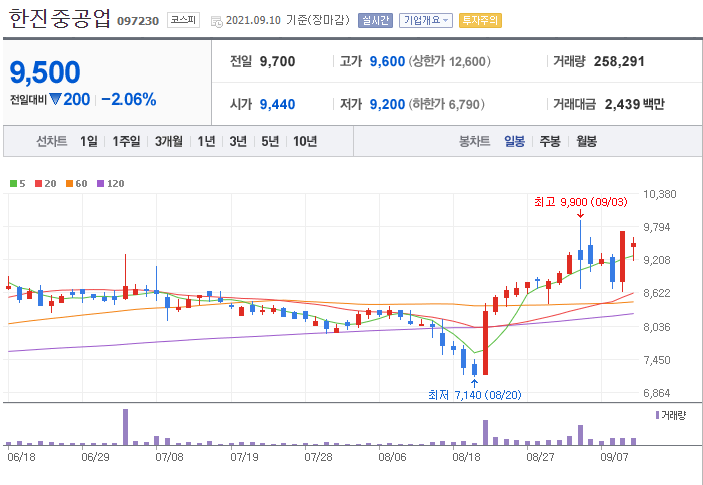Viewport: 703px width, 485px height.
Task: Click the 09/07 date axis label
Action: coord(613,457)
